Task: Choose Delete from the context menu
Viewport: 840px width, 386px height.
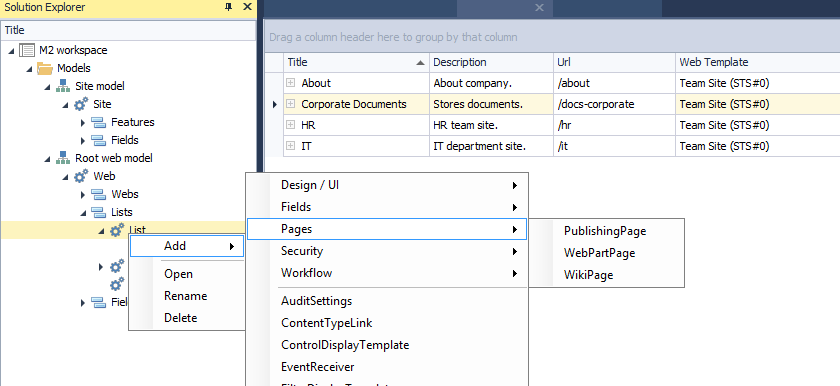Action: click(x=181, y=318)
